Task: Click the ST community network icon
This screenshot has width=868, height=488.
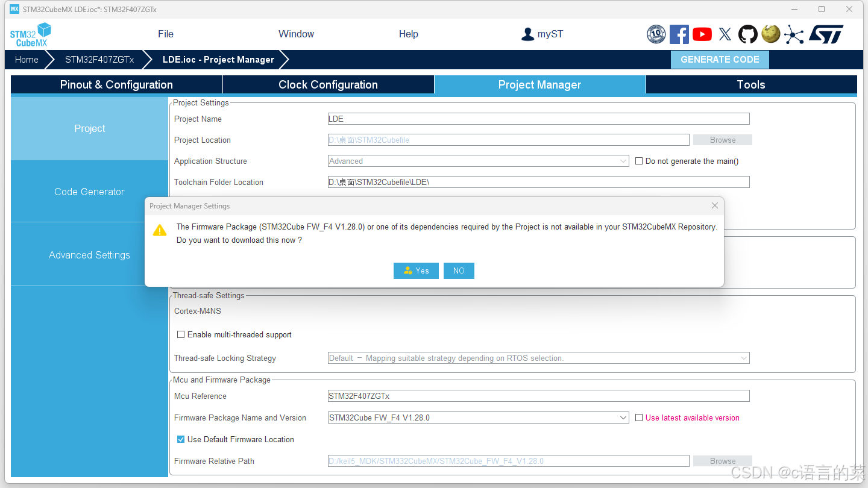Action: pos(794,34)
